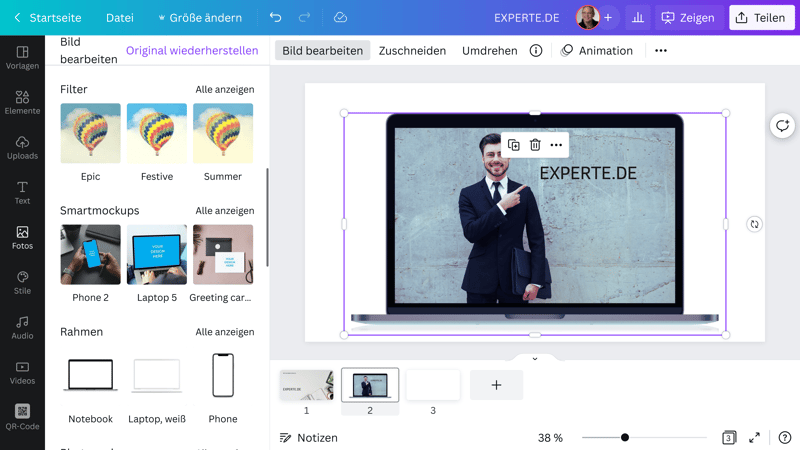Click the cloud save status icon

click(x=340, y=17)
